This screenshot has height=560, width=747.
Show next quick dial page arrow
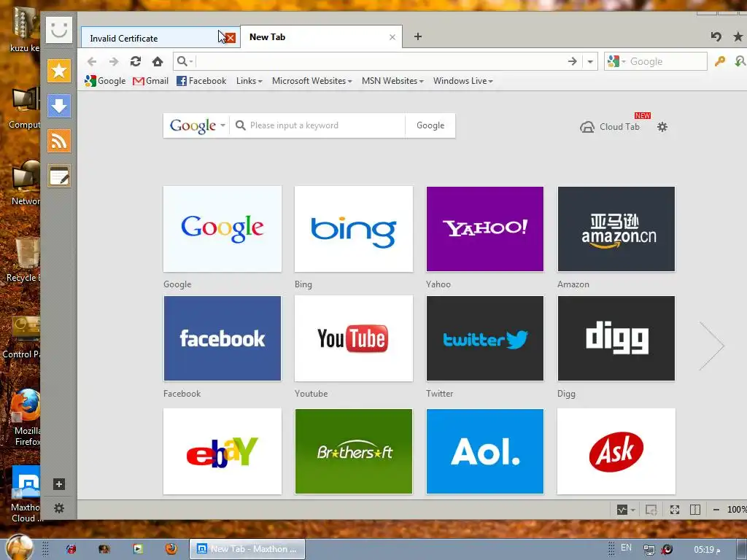711,346
